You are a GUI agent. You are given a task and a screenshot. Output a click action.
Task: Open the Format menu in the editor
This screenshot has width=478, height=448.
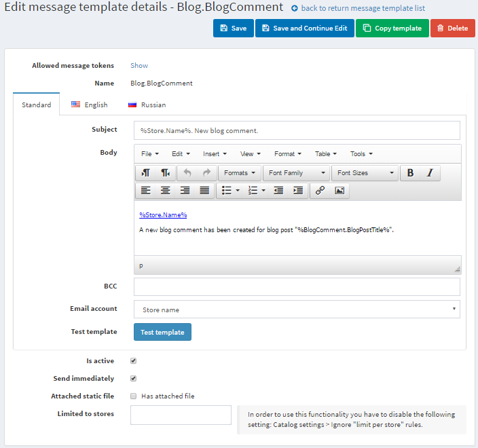288,154
